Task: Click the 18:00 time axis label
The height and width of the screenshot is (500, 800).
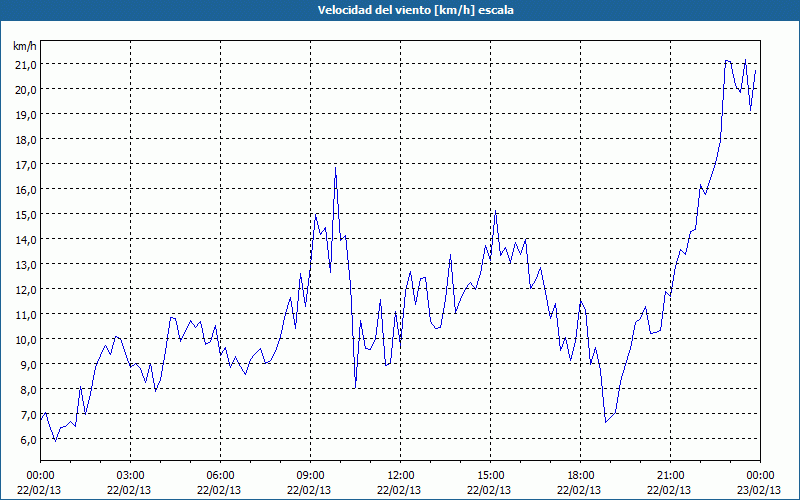Action: pyautogui.click(x=580, y=476)
